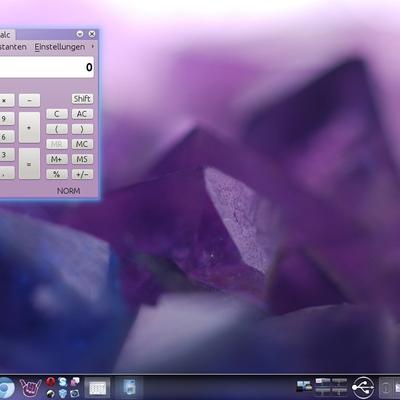Screen dimensions: 400x400
Task: Click the calculator display field showing 0
Action: pyautogui.click(x=46, y=67)
